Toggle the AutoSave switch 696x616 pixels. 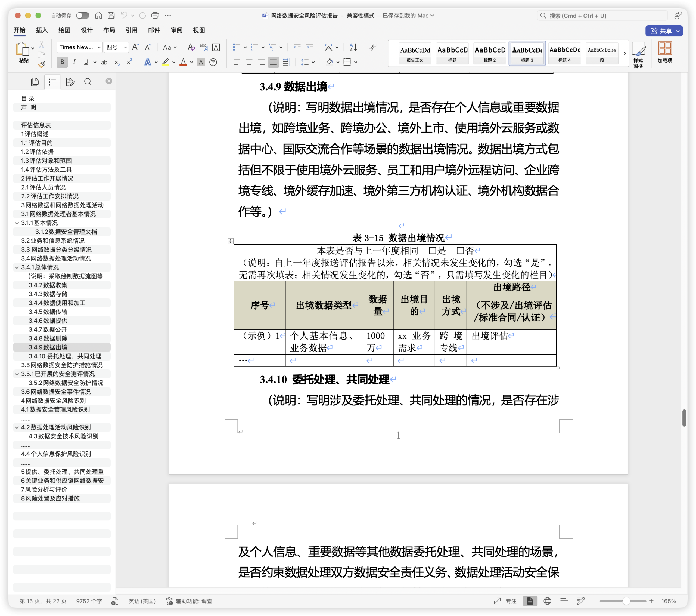(x=83, y=15)
